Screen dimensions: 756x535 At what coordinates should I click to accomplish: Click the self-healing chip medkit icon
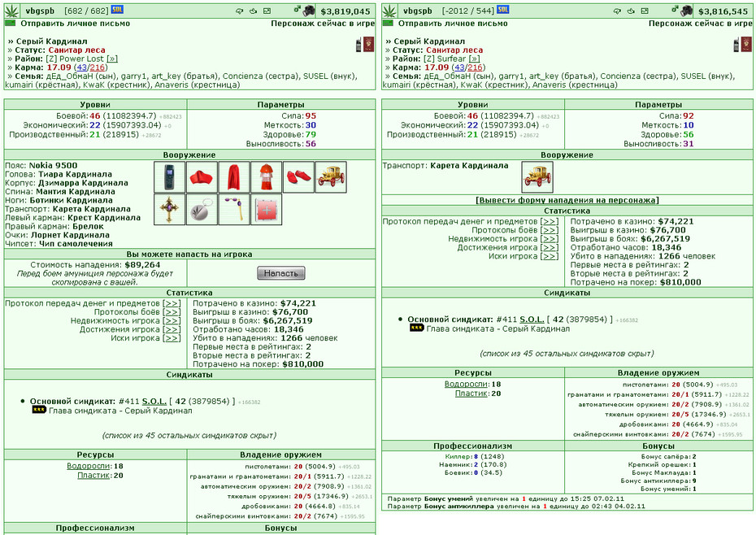[266, 210]
